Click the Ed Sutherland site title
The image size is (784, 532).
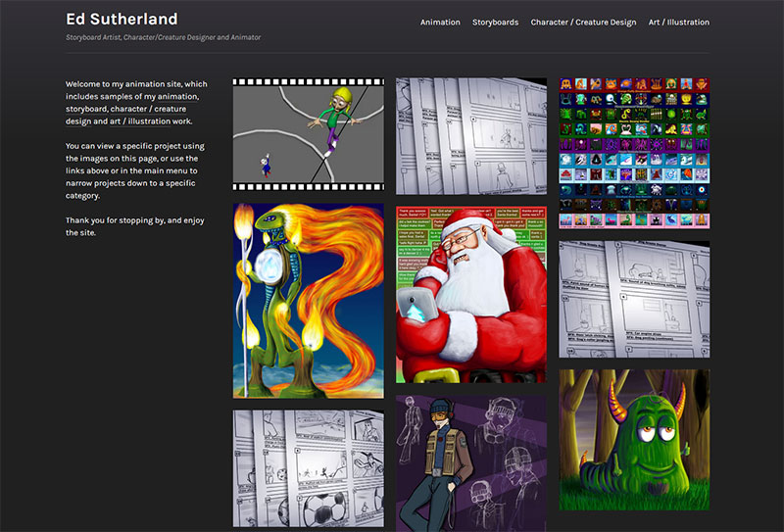pos(122,19)
